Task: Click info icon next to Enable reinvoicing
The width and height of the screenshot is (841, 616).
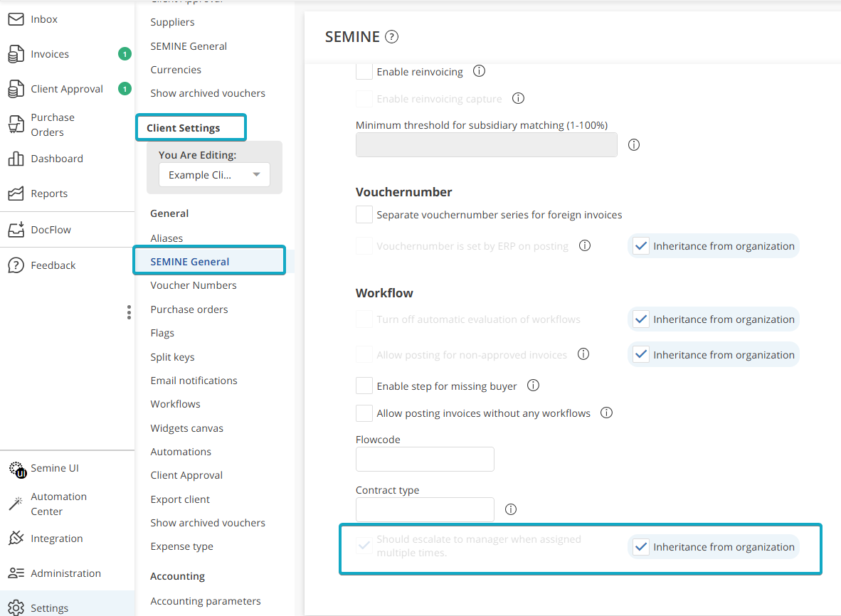Action: coord(479,71)
